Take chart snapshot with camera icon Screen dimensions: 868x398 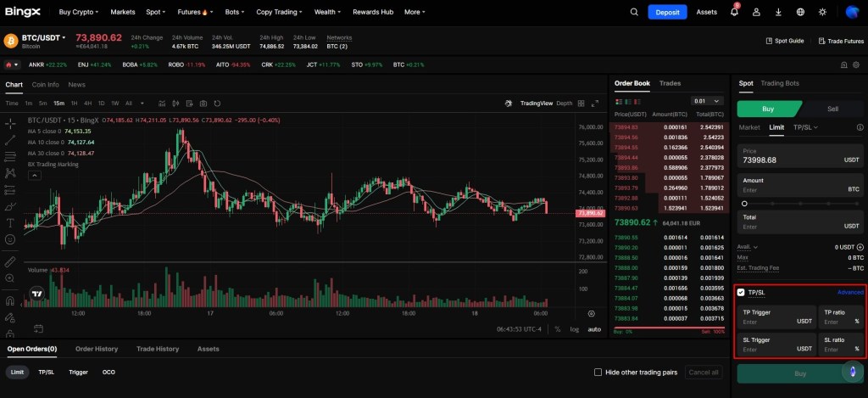pyautogui.click(x=203, y=104)
